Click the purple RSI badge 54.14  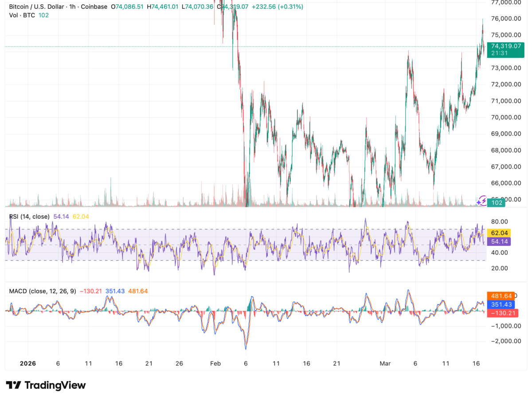pyautogui.click(x=498, y=242)
